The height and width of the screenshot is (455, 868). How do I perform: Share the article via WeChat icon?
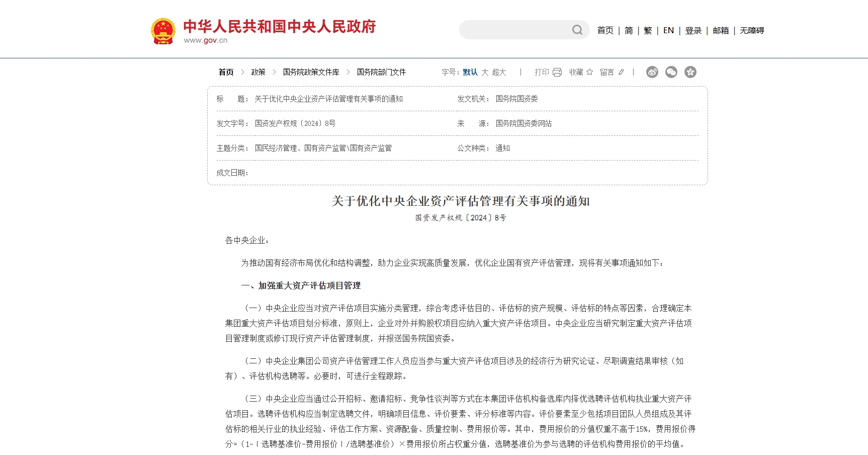(671, 72)
